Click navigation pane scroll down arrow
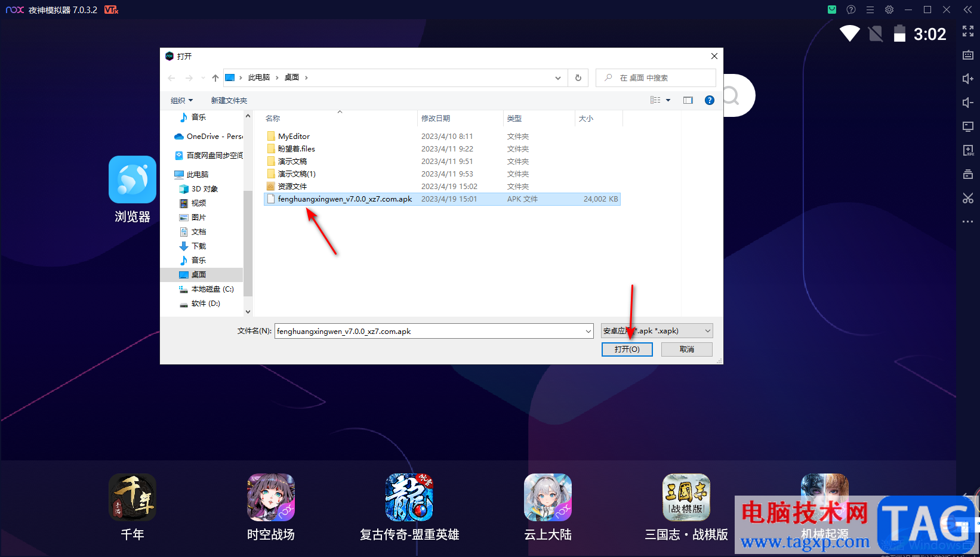Screen dimensions: 980x557 248,311
